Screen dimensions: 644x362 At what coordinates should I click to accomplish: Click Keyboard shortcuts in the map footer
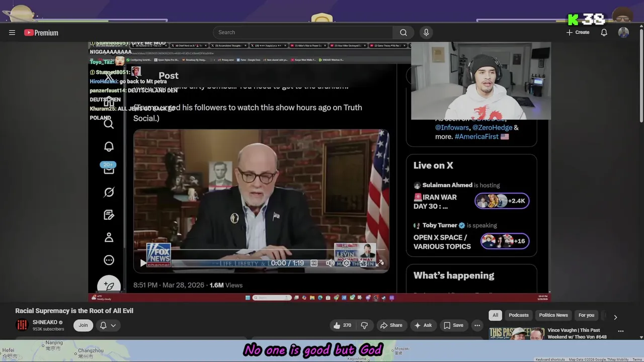550,359
